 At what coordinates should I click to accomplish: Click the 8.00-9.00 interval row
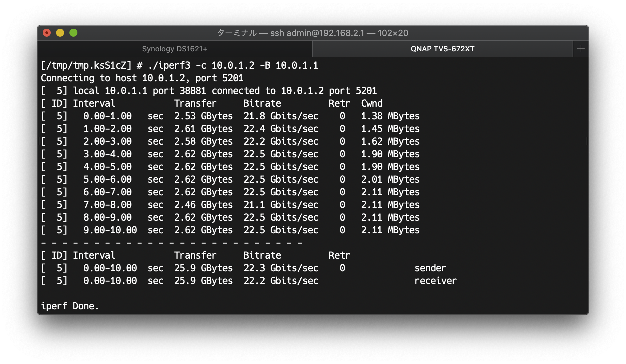coord(230,217)
